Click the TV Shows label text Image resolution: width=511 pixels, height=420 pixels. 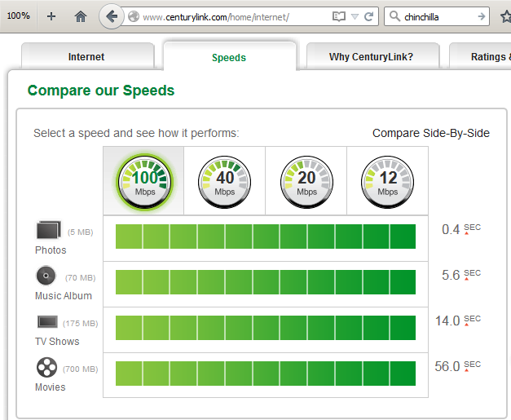[57, 342]
